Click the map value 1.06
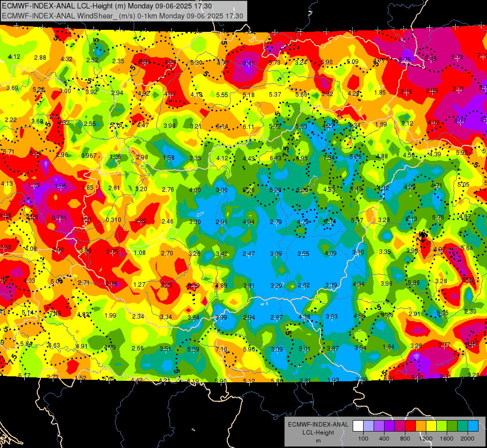487x448 pixels. (115, 156)
